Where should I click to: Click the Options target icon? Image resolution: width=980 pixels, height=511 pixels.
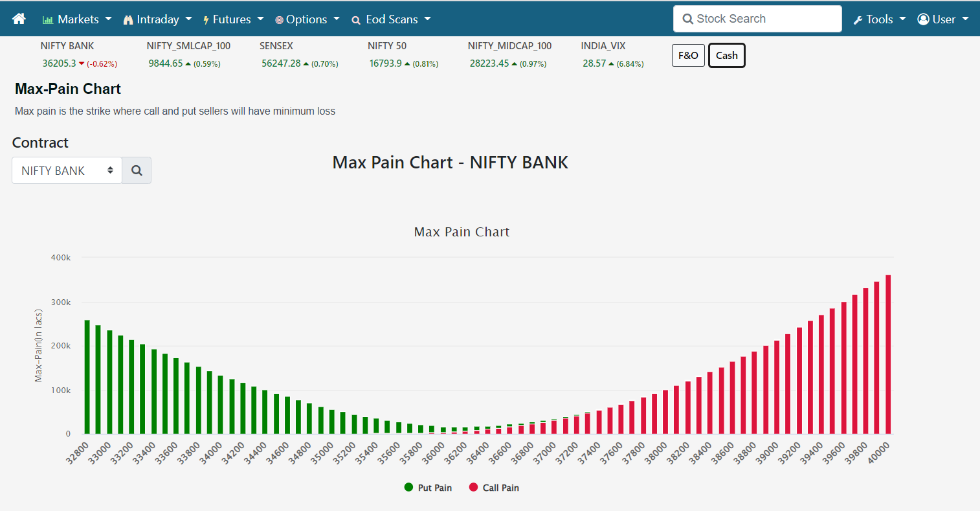click(x=279, y=20)
